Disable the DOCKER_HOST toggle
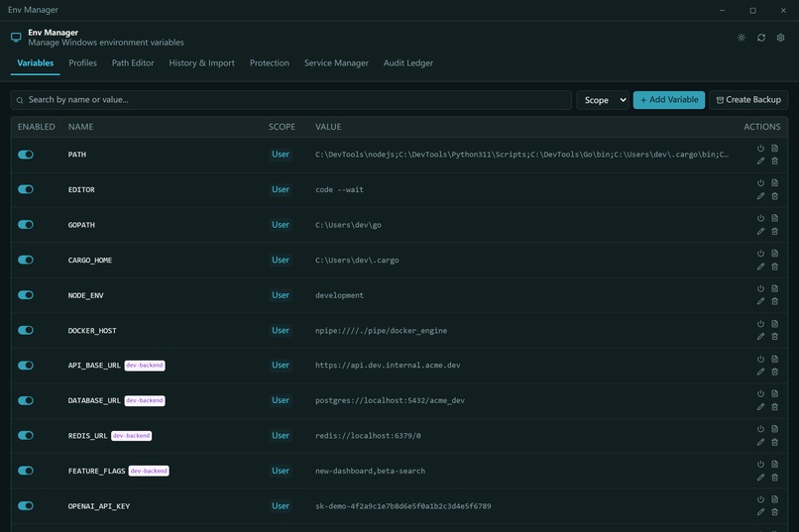 (x=26, y=330)
